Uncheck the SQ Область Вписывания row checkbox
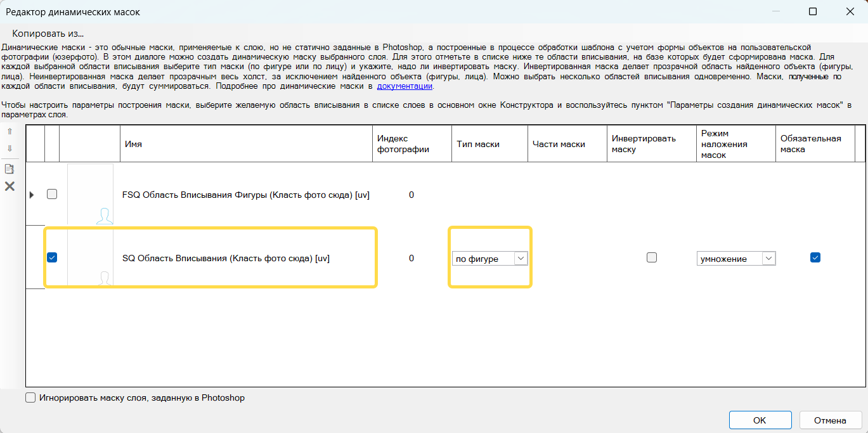Image resolution: width=868 pixels, height=433 pixels. (52, 257)
